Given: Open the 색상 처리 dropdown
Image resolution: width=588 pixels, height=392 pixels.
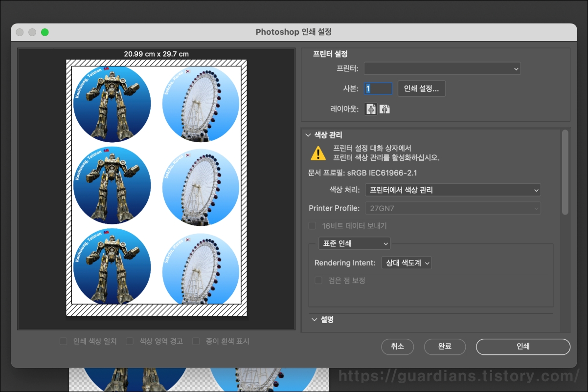Looking at the screenshot, I should pos(453,190).
